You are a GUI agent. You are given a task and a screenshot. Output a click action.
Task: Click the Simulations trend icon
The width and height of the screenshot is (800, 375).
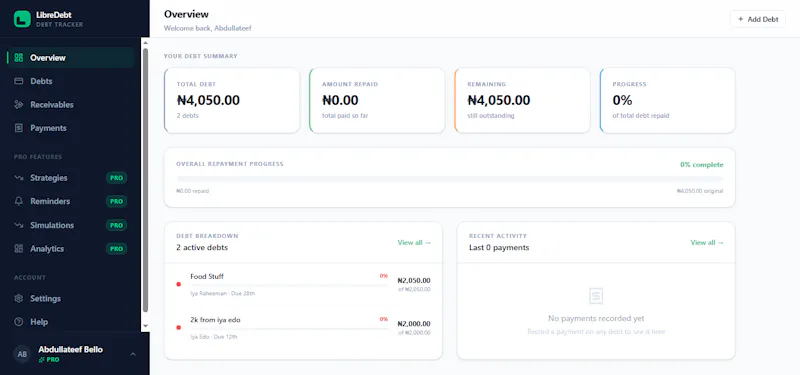click(x=19, y=225)
